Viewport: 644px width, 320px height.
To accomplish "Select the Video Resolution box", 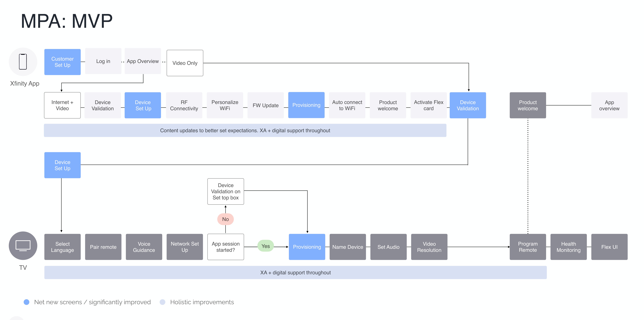I will (429, 247).
